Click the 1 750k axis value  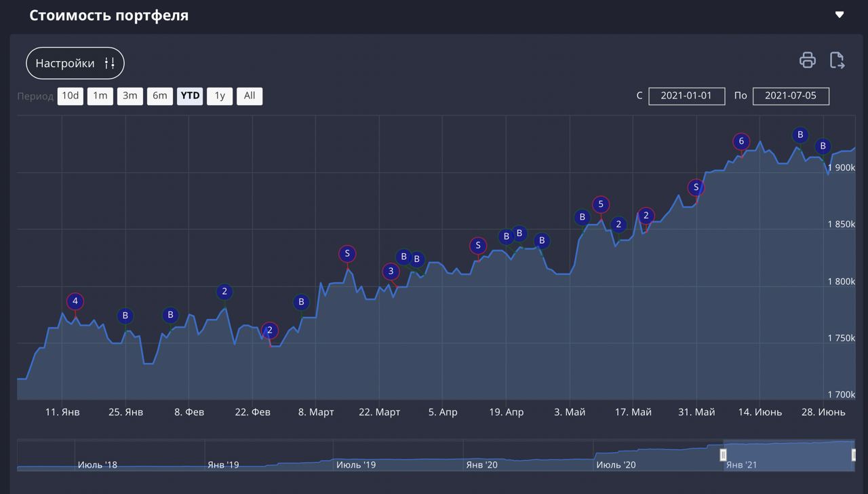click(842, 338)
